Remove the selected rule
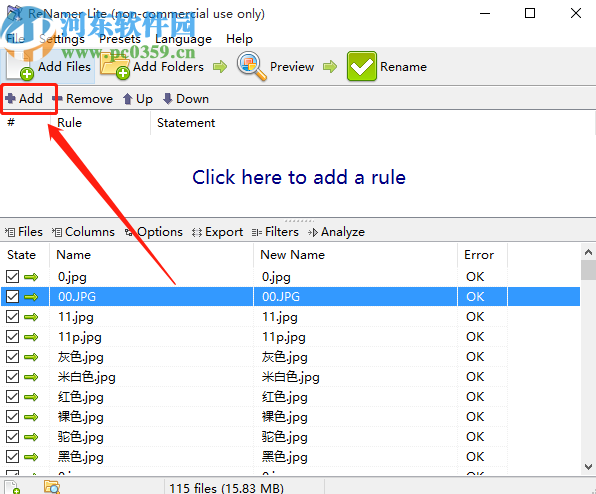Image resolution: width=596 pixels, height=494 pixels. 83,99
